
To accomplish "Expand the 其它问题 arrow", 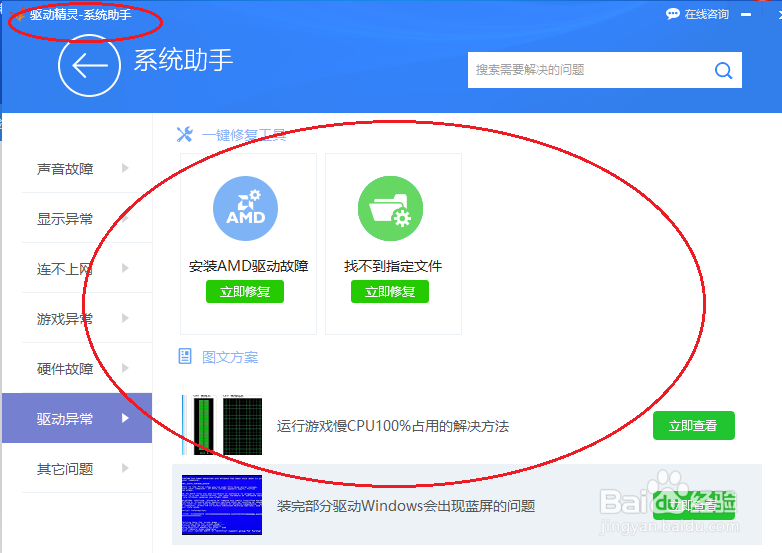I will point(125,468).
